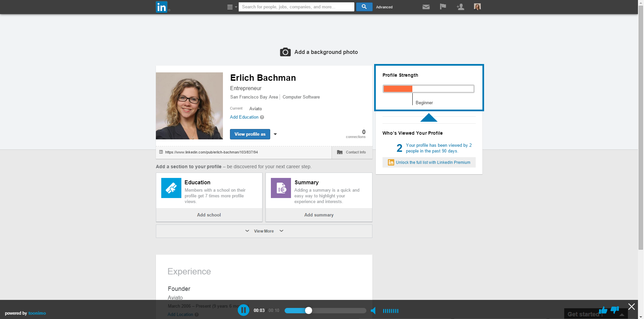Pause the tour playback
Viewport: 644px width, 319px height.
(x=244, y=310)
